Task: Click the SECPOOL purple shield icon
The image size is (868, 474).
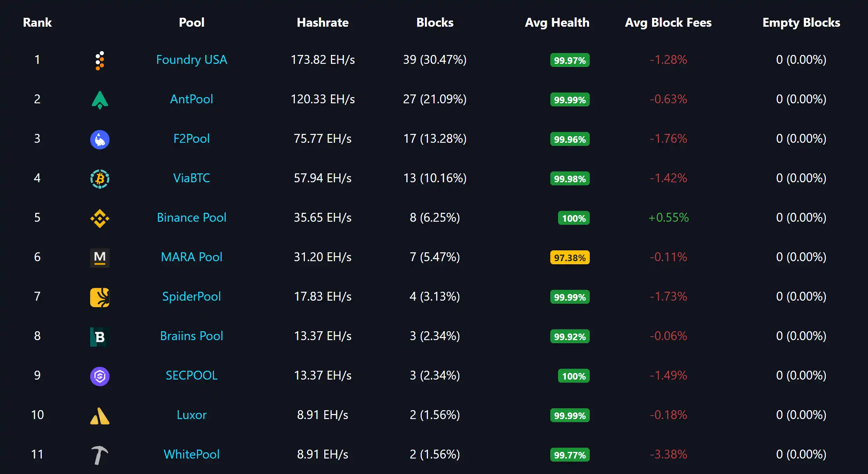Action: (x=100, y=376)
